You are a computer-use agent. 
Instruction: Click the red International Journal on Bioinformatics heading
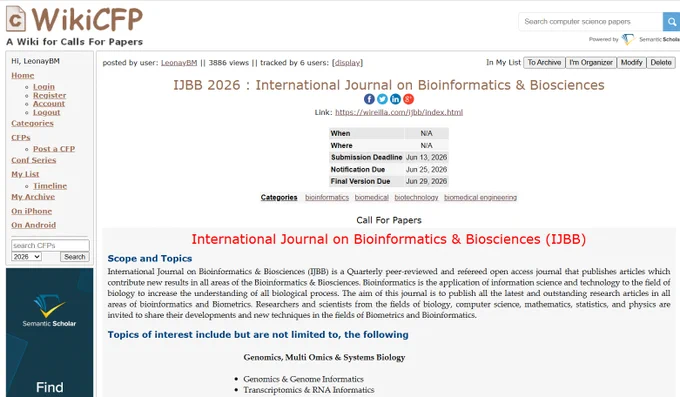pos(389,240)
